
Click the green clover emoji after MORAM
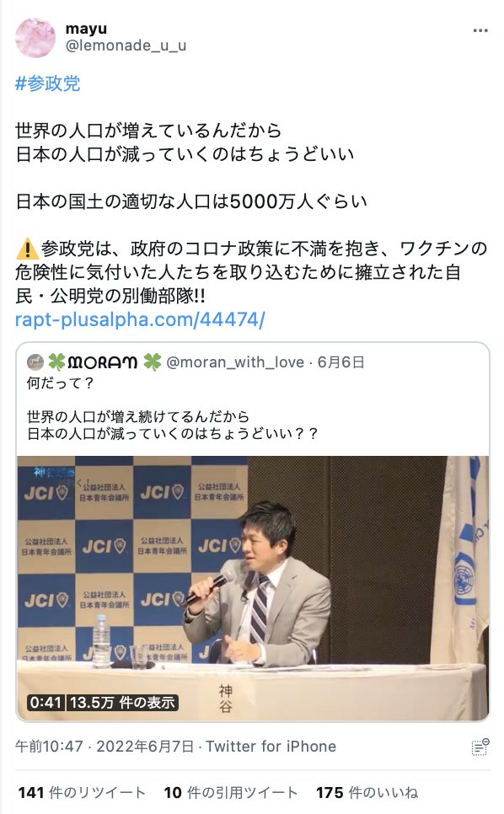pos(152,361)
